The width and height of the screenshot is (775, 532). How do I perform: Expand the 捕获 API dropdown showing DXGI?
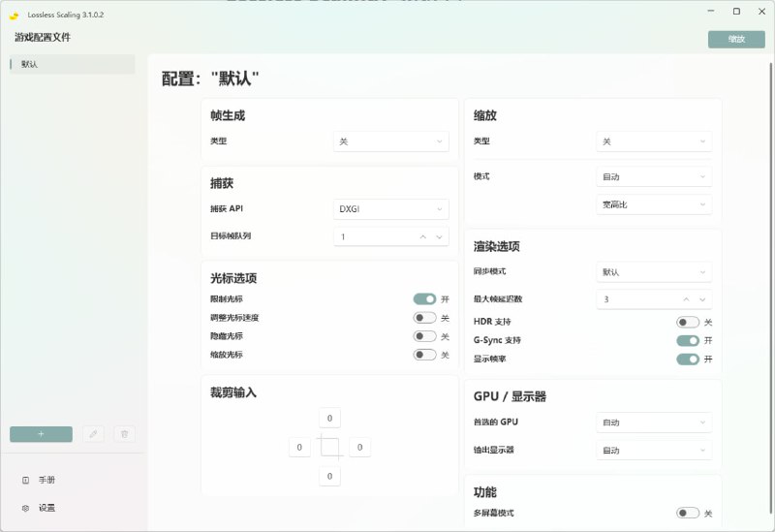coord(390,208)
